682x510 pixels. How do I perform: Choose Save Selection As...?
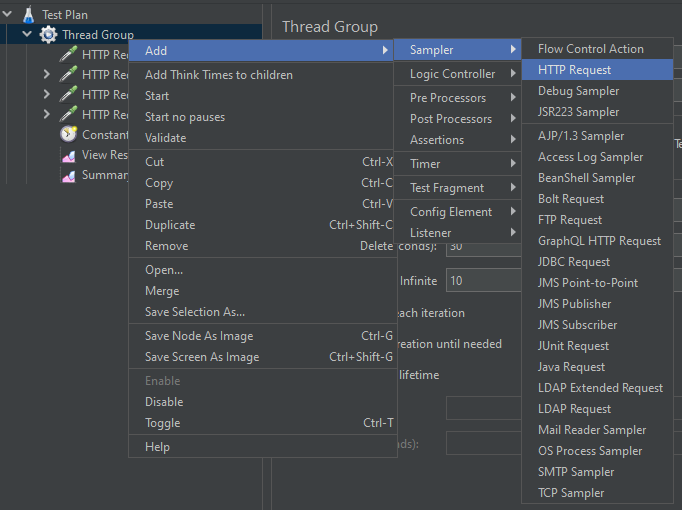(263, 312)
